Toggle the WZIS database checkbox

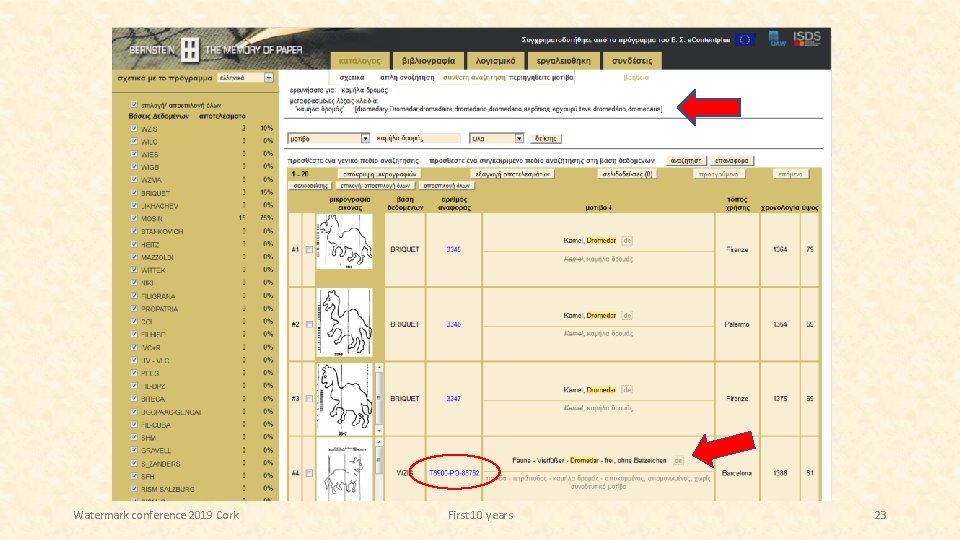[134, 129]
